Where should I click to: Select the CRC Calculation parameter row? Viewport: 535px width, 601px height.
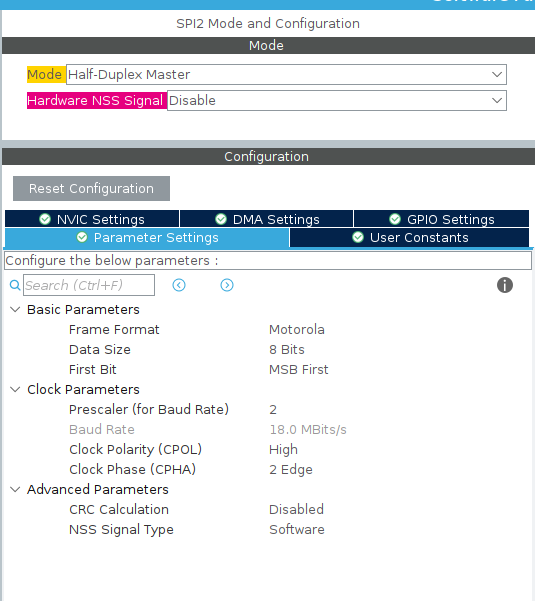tap(268, 509)
